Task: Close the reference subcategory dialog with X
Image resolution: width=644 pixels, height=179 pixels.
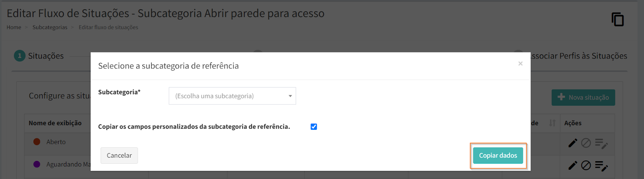Action: 520,64
